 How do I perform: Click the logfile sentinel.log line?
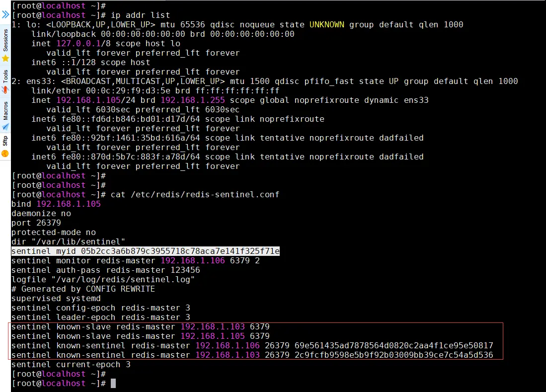pos(103,280)
